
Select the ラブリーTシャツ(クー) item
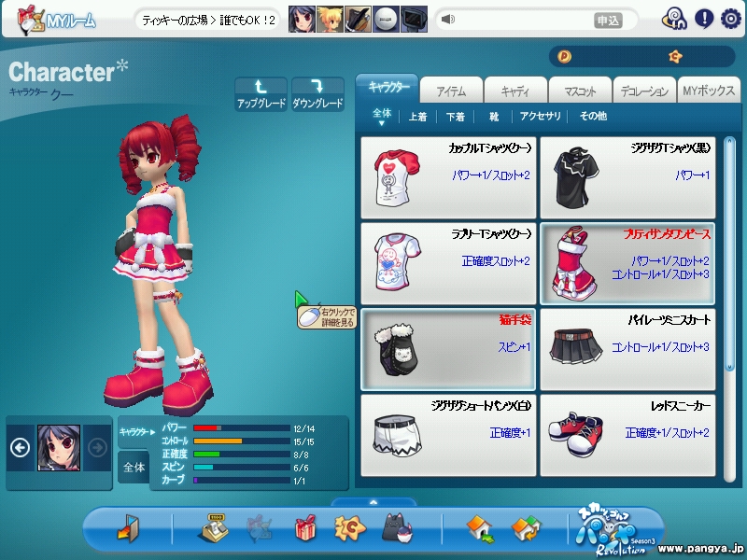(448, 263)
